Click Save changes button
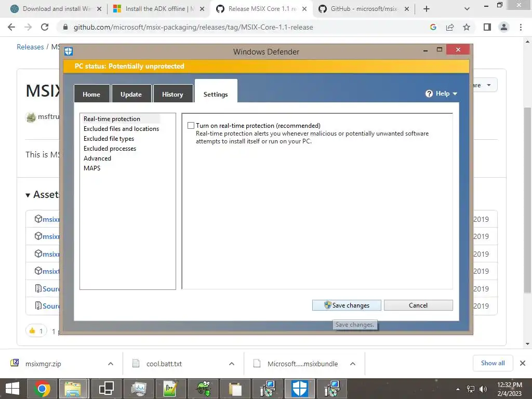 [x=347, y=305]
